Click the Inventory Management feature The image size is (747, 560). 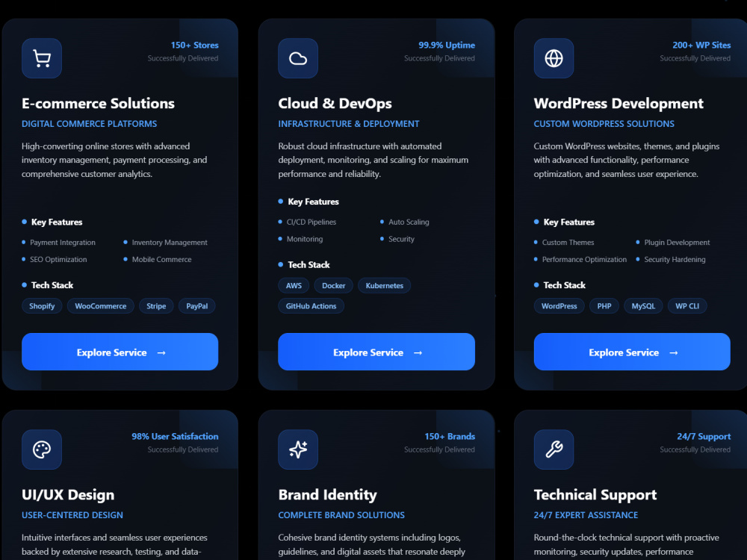pos(170,243)
